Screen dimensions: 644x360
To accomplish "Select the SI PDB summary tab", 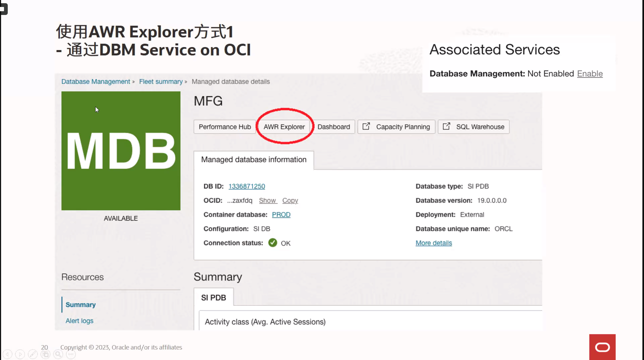I will coord(214,297).
